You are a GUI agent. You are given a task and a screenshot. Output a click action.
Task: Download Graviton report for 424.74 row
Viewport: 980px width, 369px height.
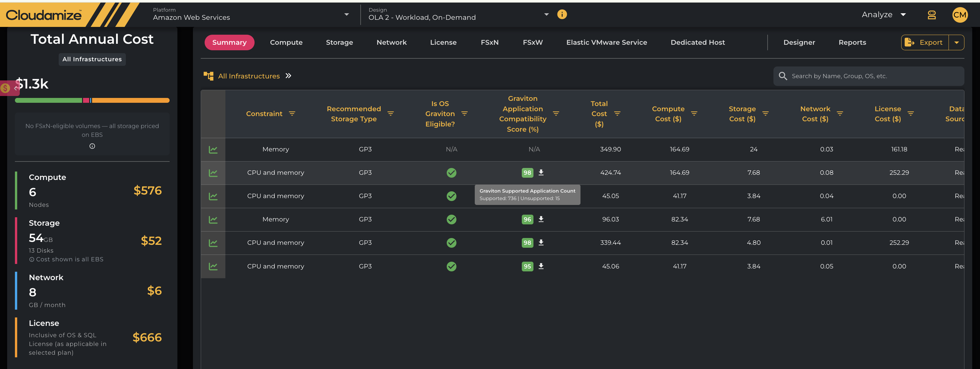tap(541, 172)
